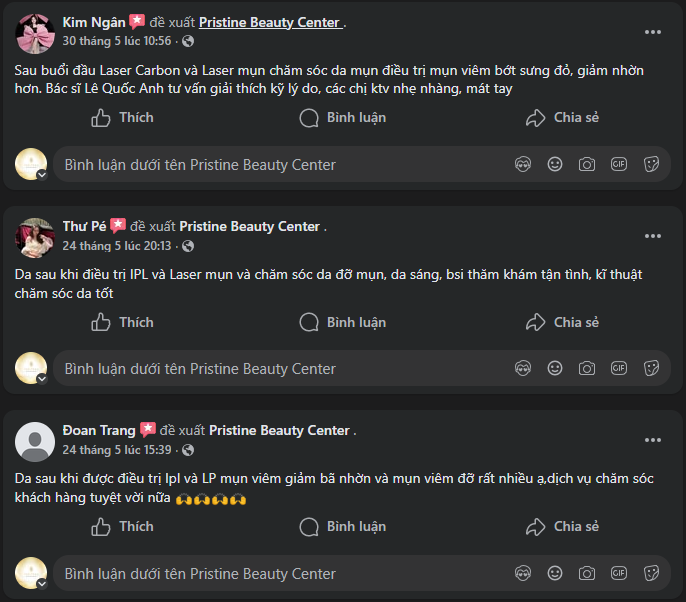Add a GIF to Đoan Trang post comment
Viewport: 686px width, 602px height.
(x=619, y=573)
